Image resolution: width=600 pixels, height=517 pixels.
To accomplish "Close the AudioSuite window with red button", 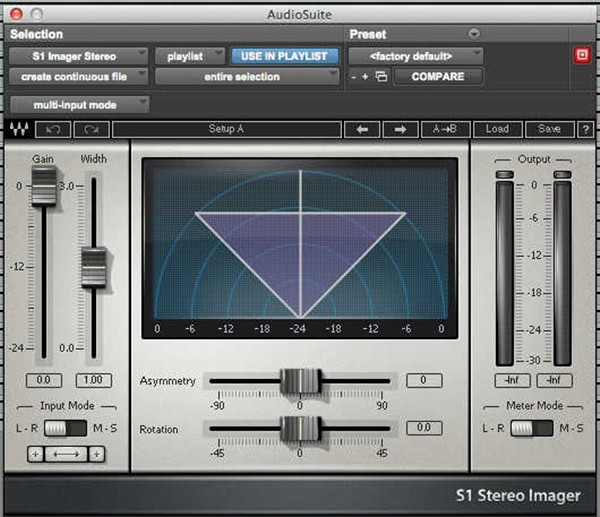I will pyautogui.click(x=17, y=14).
